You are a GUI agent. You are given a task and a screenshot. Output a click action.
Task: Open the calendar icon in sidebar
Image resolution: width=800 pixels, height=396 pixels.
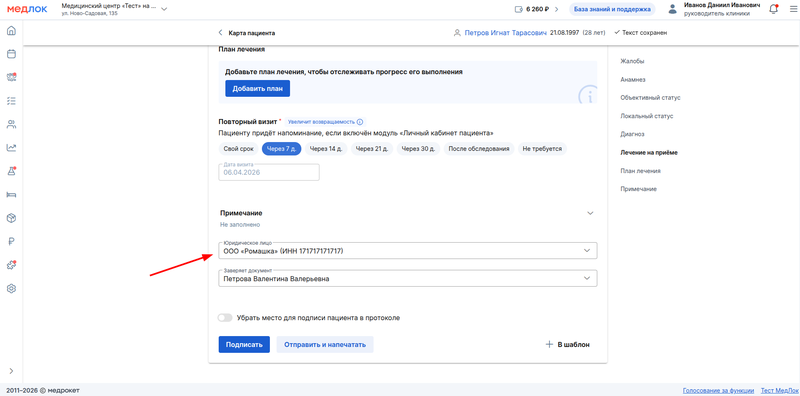(x=11, y=54)
